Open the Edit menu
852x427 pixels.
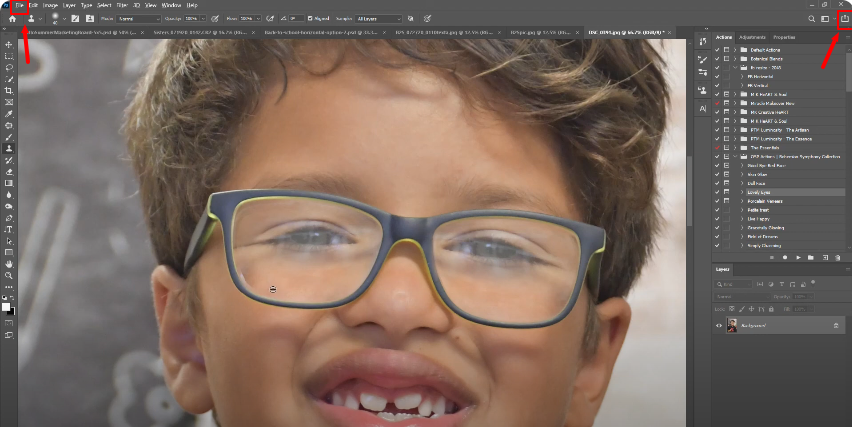point(34,5)
